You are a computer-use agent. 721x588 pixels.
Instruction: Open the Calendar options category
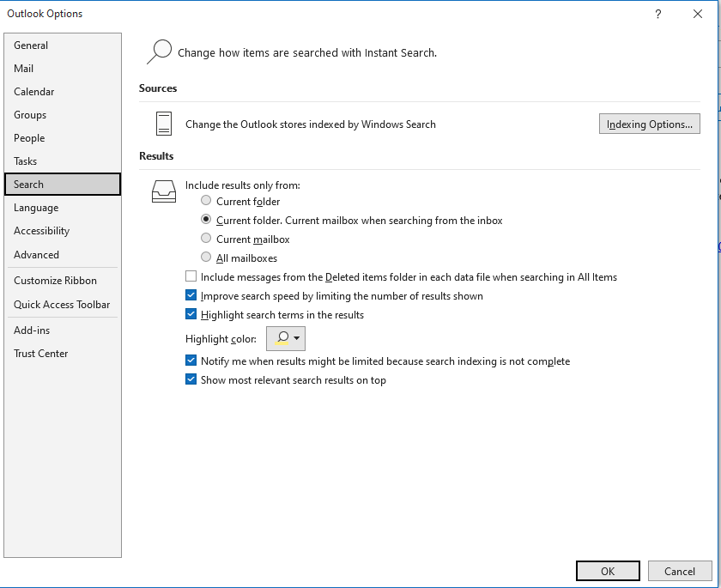coord(34,92)
